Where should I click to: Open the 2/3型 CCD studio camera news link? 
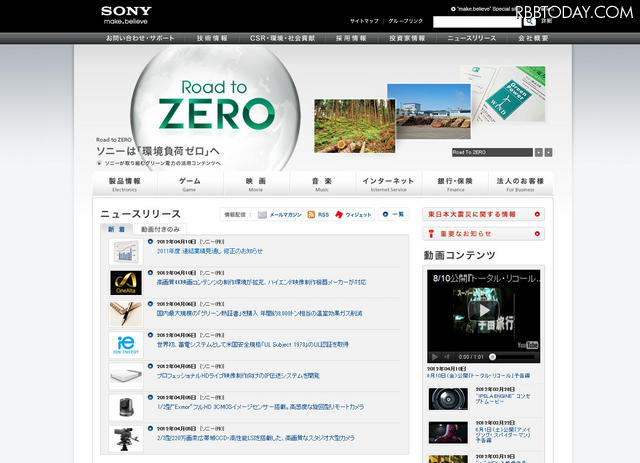(256, 438)
